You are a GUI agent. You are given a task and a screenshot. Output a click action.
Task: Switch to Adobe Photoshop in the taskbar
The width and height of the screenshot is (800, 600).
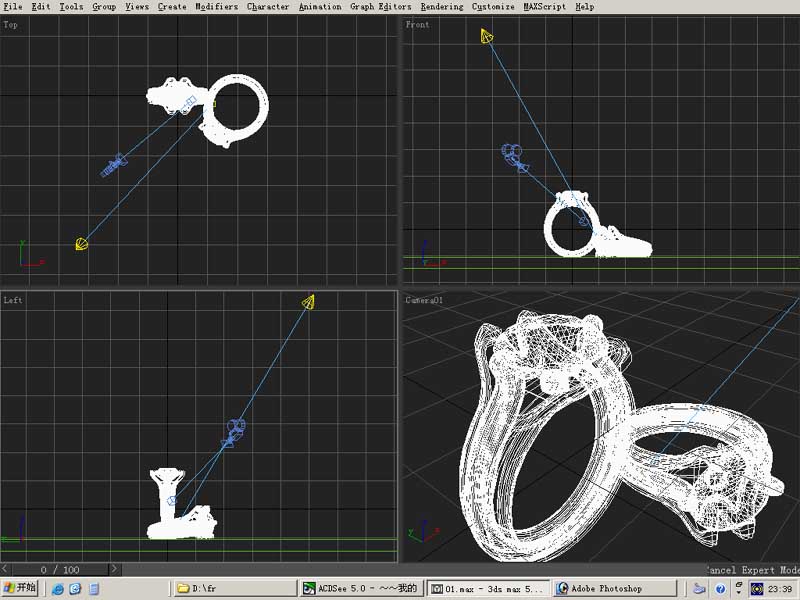[612, 589]
